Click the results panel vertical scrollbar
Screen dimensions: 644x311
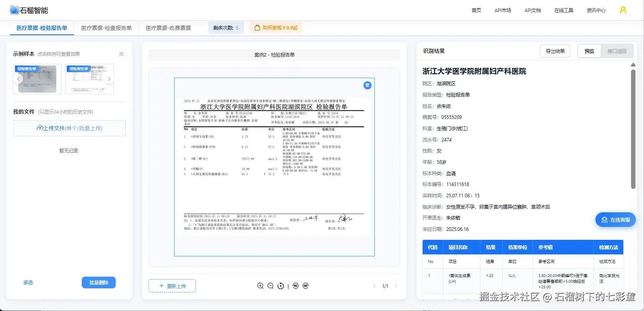[x=633, y=129]
